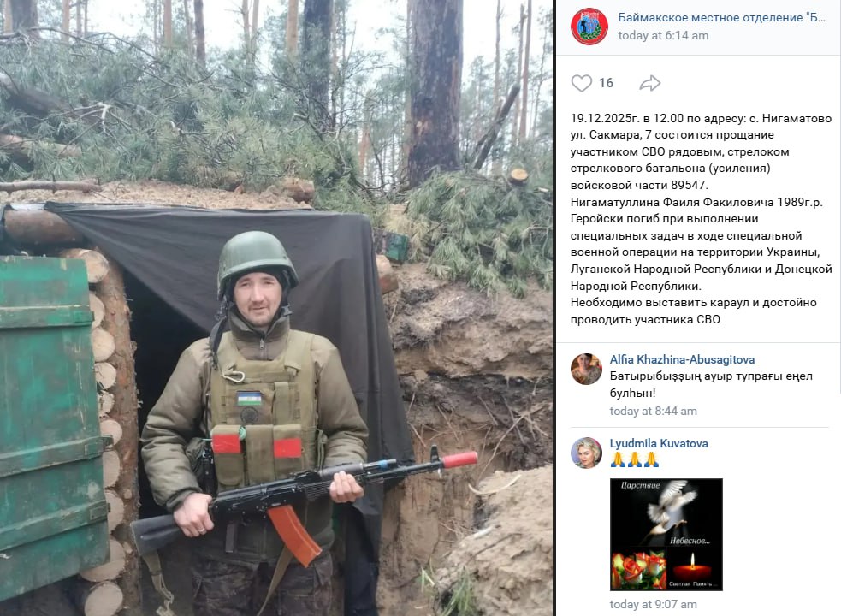Open the Баймакское местное отделение community avatar

589,27
